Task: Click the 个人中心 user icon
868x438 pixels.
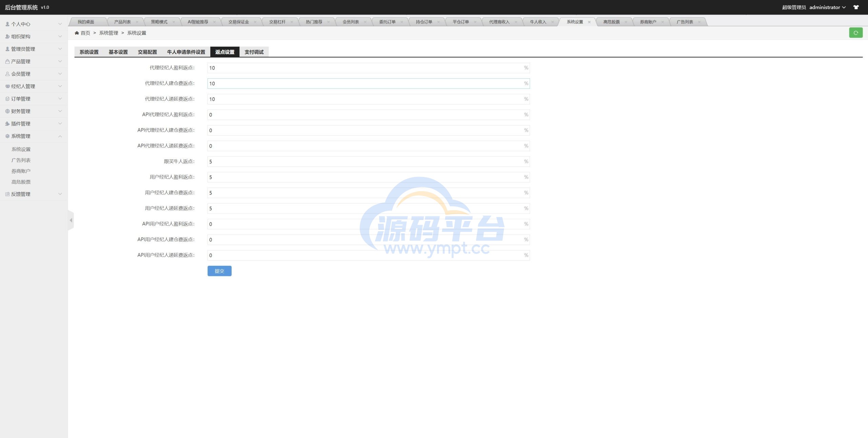Action: 7,24
